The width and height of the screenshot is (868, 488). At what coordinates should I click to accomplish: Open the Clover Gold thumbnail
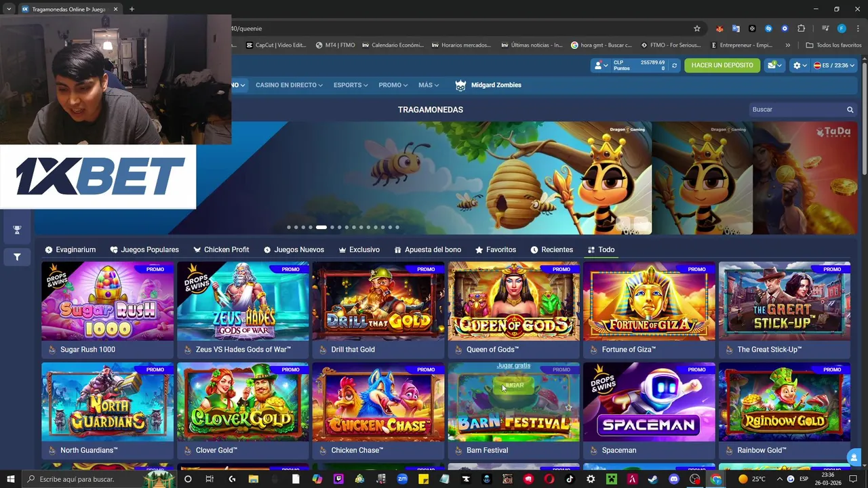pyautogui.click(x=243, y=402)
